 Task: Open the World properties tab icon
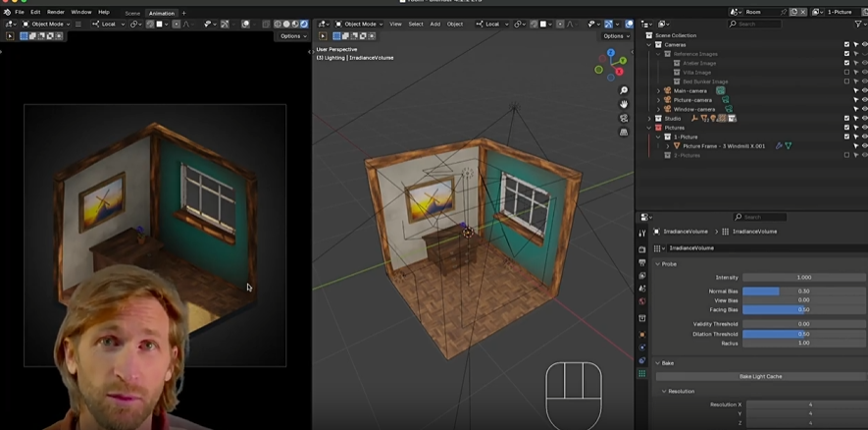click(642, 301)
